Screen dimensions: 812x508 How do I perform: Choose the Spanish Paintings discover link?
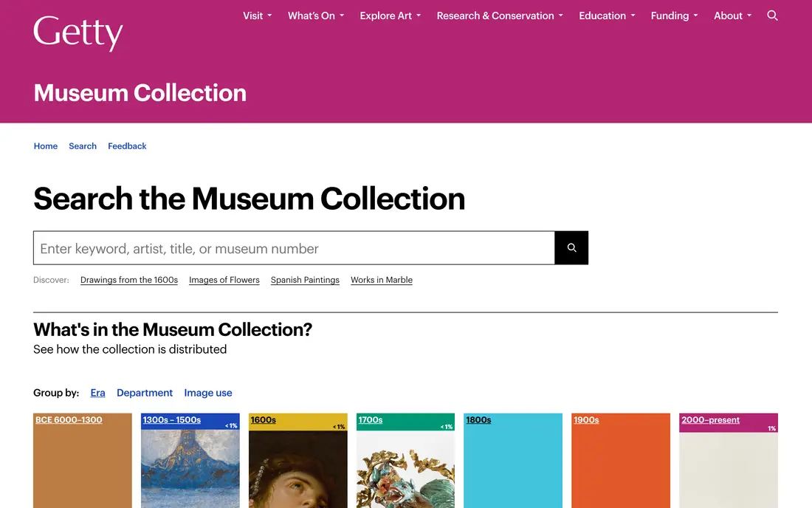[x=305, y=280]
